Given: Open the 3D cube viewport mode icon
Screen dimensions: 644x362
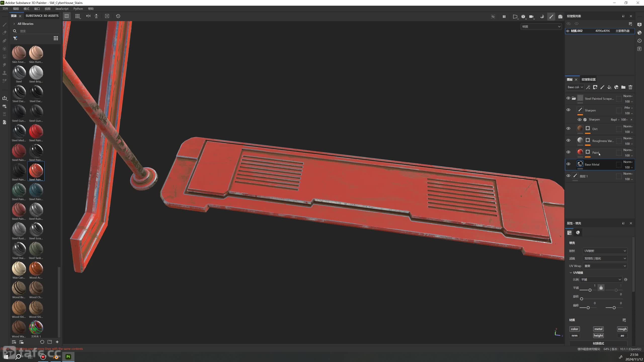Looking at the screenshot, I should tap(524, 17).
